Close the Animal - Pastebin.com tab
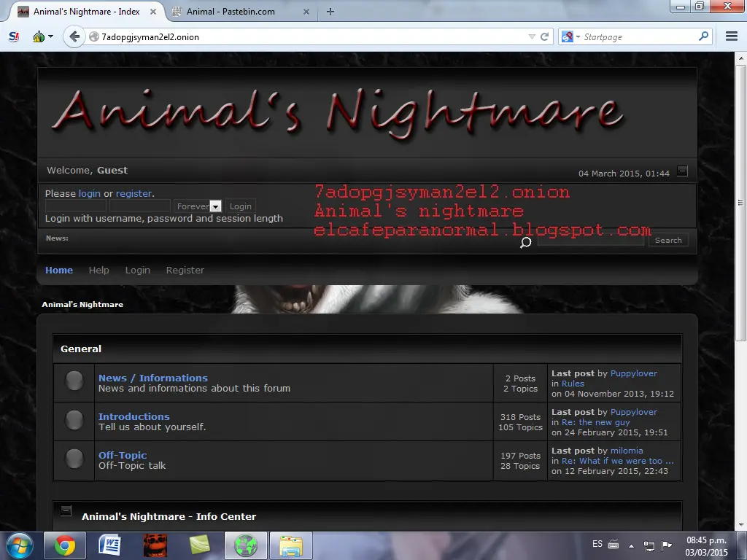Screen dimensions: 747x560 point(306,12)
